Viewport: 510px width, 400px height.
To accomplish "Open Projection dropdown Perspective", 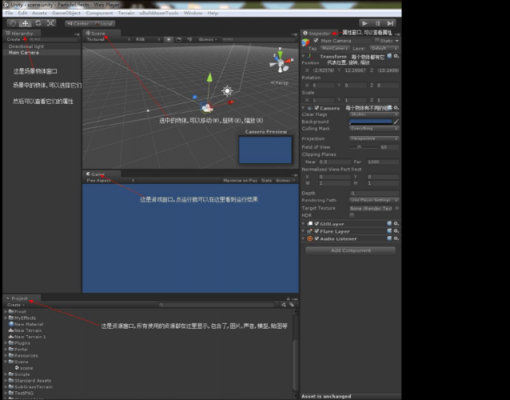I will click(x=374, y=138).
